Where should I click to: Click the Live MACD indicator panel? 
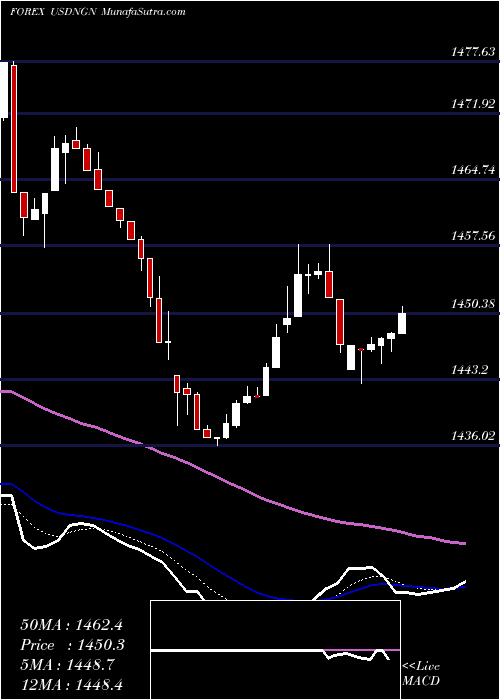[275, 650]
